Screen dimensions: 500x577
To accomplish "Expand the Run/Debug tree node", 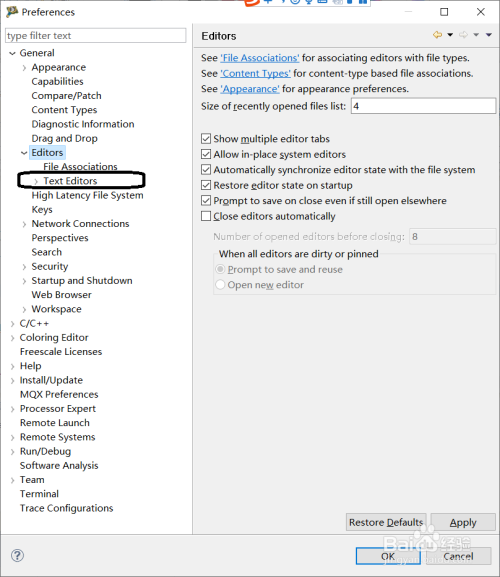I will coord(13,452).
